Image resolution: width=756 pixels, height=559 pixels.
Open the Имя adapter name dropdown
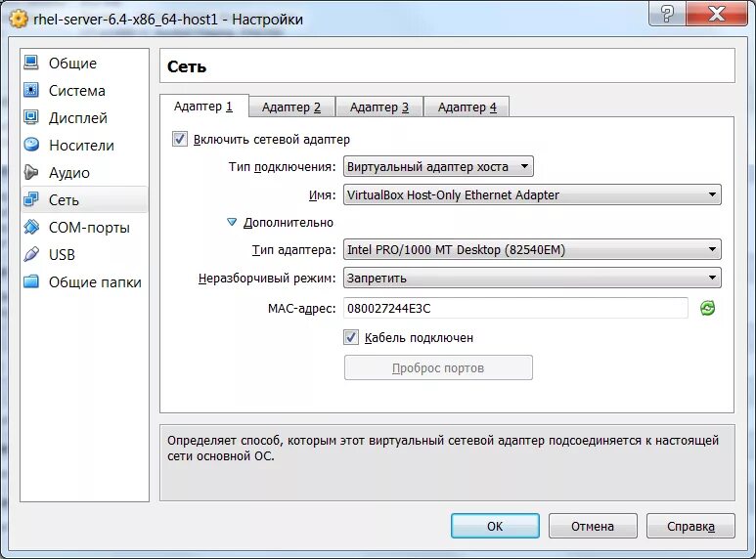point(532,194)
